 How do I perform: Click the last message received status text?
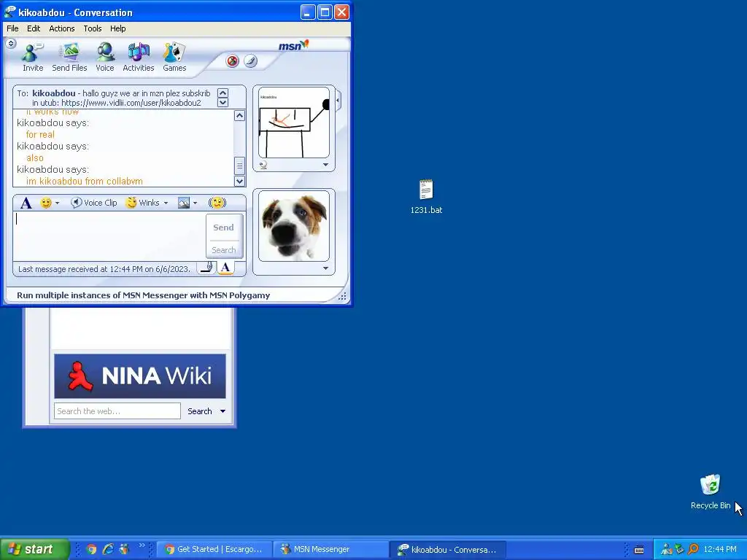104,269
